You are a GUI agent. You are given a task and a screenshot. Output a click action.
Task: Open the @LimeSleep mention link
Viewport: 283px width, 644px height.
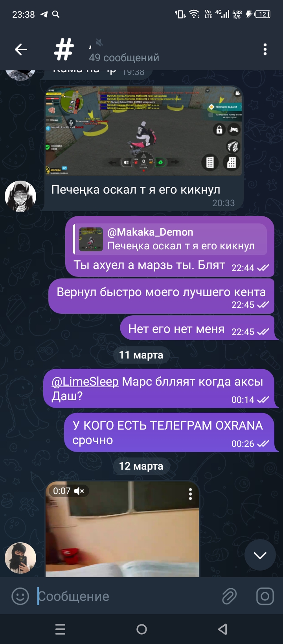85,381
